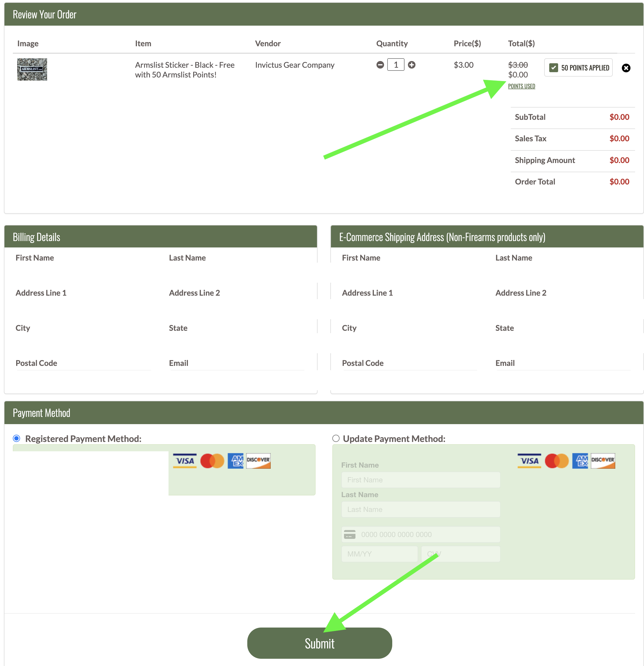The width and height of the screenshot is (644, 666).
Task: Decrease item quantity with minus icon
Action: point(380,65)
